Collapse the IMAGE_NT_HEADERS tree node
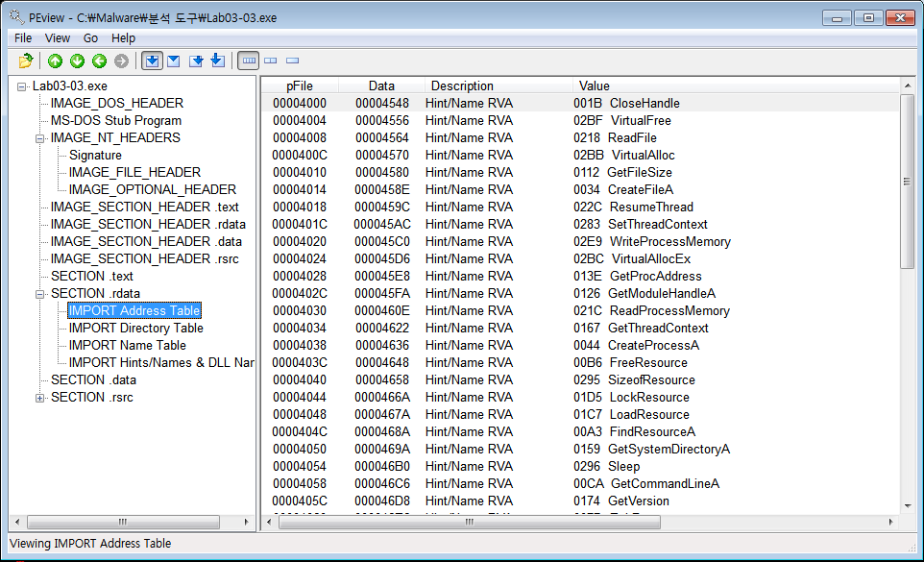 pos(40,138)
